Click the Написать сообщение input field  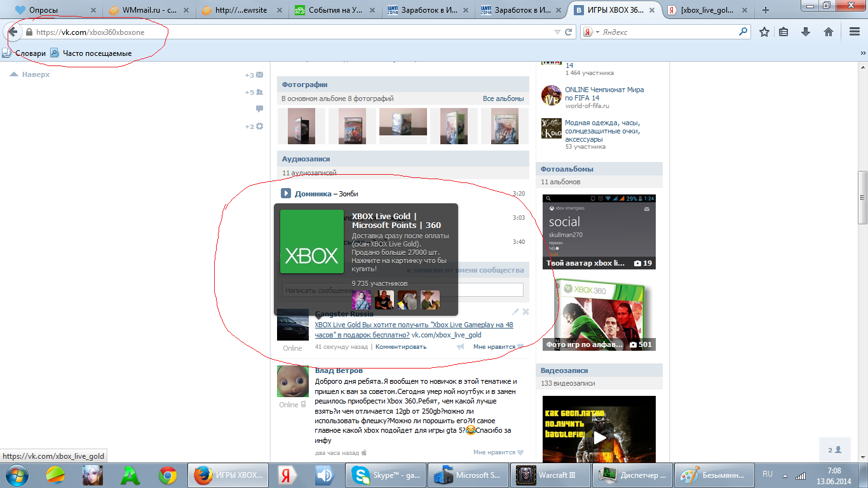pyautogui.click(x=403, y=290)
